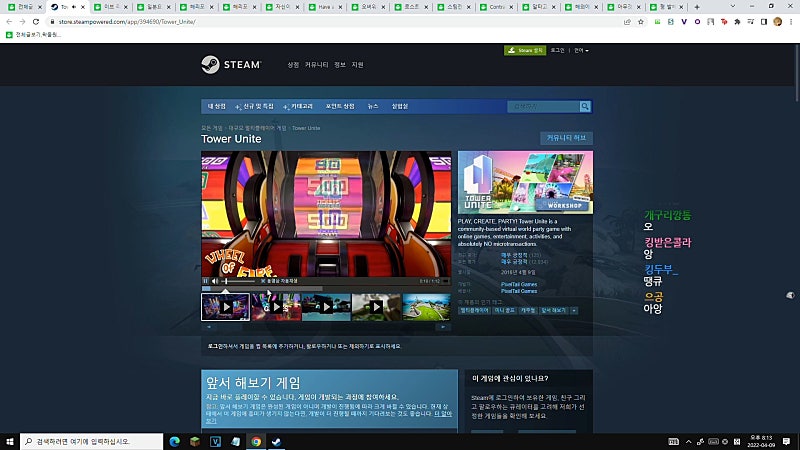800x450 pixels.
Task: Switch trailer video to fullscreen
Action: 445,281
